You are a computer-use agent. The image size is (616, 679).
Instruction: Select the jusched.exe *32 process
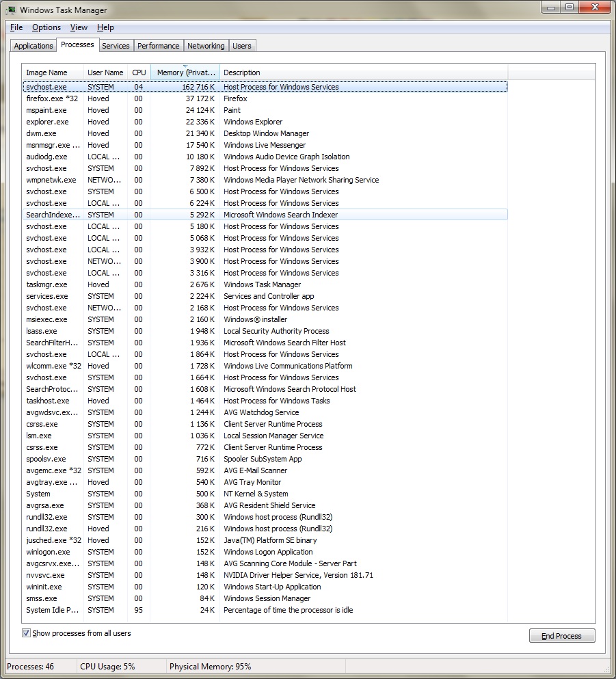click(x=265, y=540)
